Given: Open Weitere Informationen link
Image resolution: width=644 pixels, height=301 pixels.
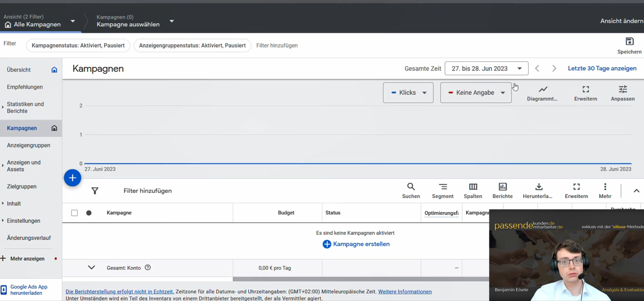Looking at the screenshot, I should (405, 292).
